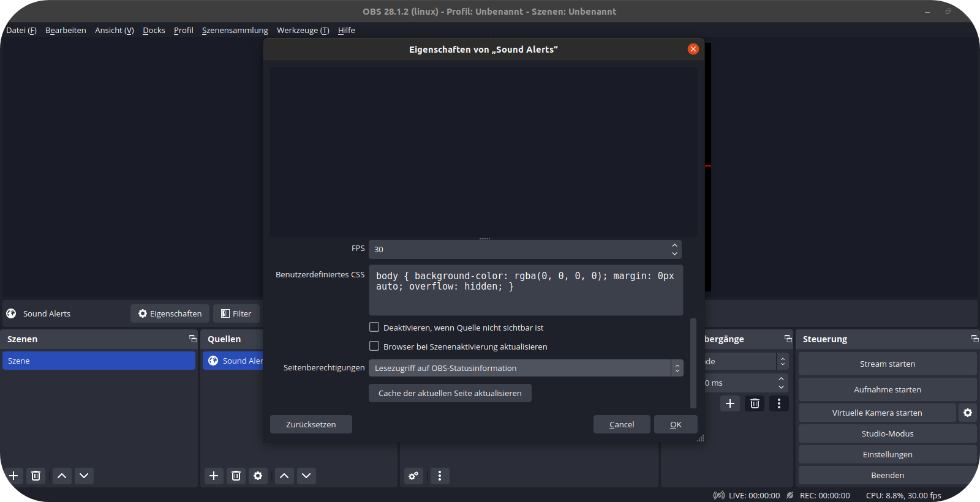Image resolution: width=980 pixels, height=502 pixels.
Task: Decrease transition duration ms value
Action: [781, 387]
